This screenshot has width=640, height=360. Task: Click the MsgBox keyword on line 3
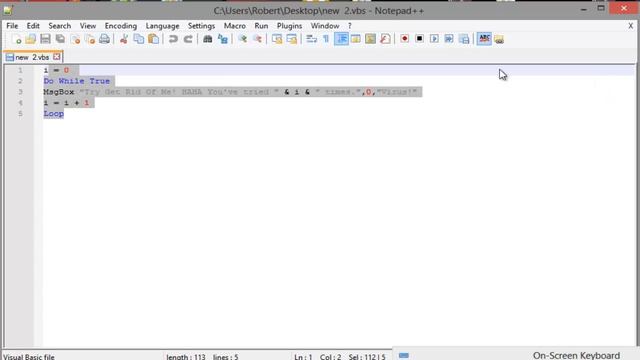pos(59,92)
